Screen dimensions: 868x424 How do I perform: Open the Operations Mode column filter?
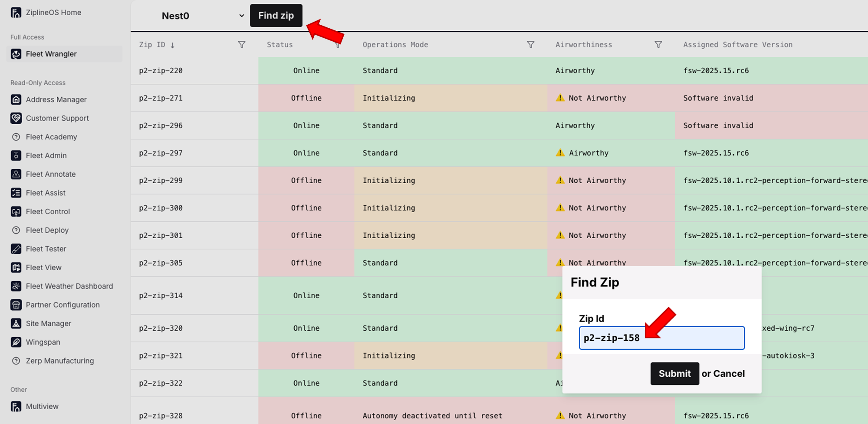tap(530, 45)
